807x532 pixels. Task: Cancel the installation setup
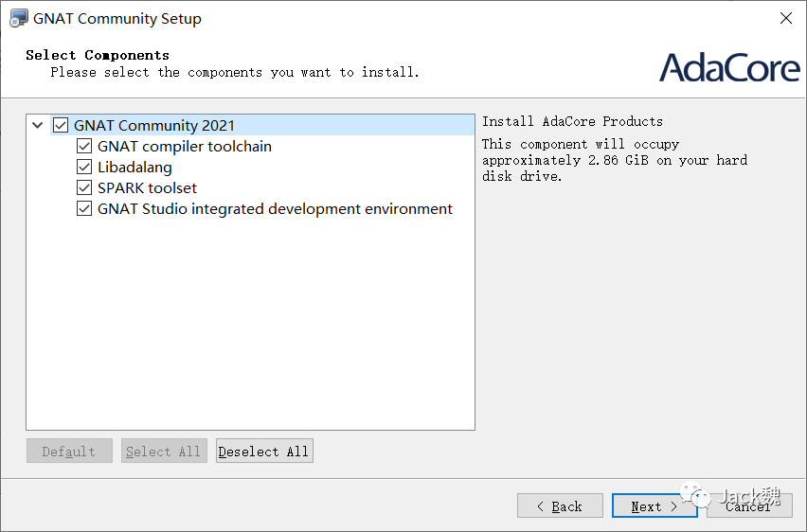point(749,506)
